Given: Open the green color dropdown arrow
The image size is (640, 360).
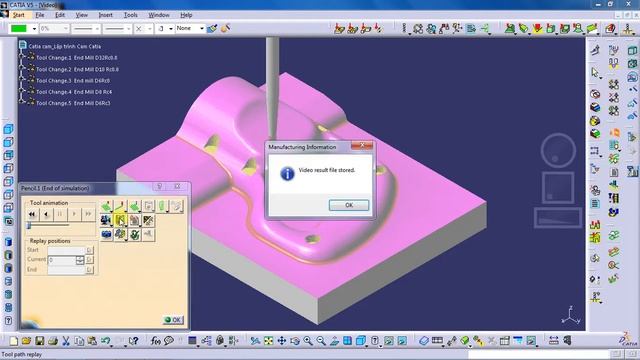Looking at the screenshot, I should pos(34,29).
